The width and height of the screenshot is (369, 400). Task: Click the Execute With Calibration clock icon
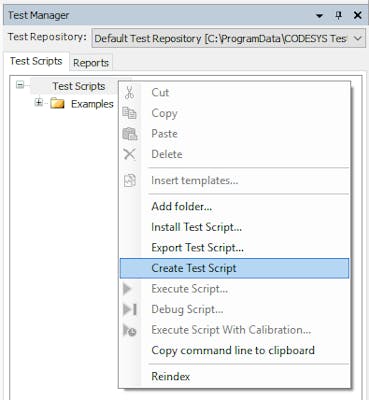[x=130, y=330]
